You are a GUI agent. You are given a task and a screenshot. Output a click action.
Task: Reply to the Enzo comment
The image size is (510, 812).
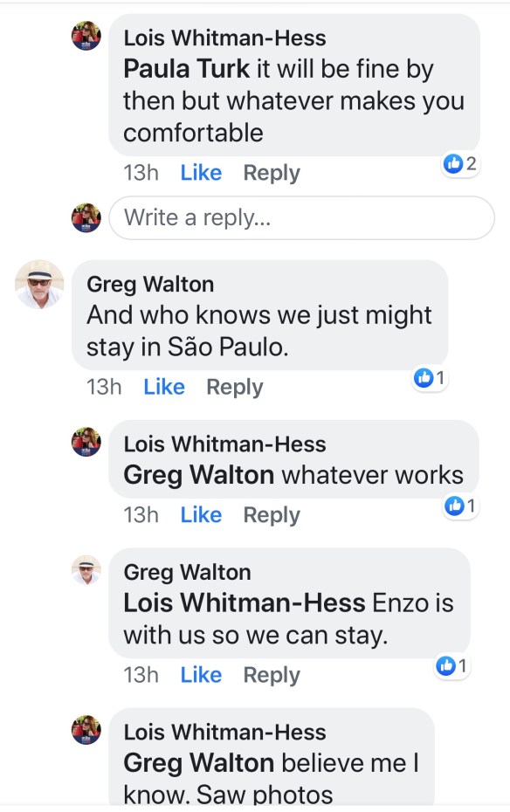coord(272,675)
